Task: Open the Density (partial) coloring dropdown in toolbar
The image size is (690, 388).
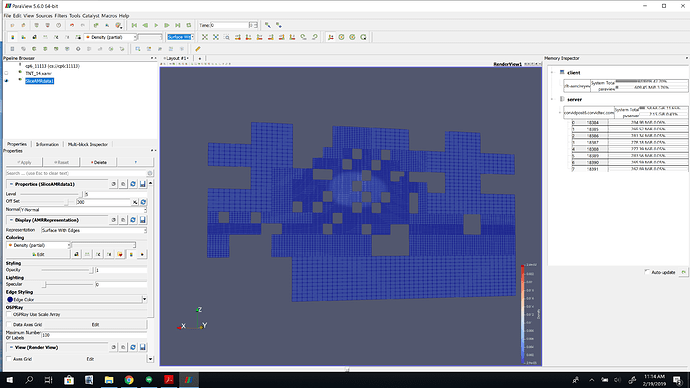Action: (x=111, y=37)
